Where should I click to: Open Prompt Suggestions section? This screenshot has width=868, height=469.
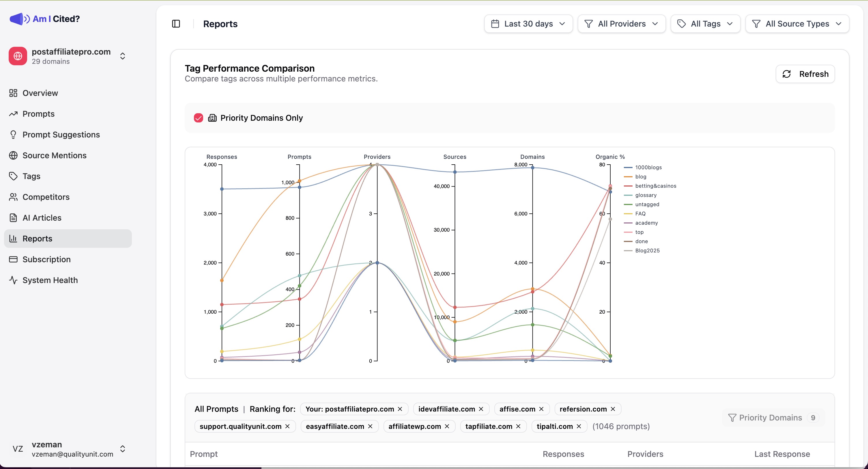pos(61,135)
